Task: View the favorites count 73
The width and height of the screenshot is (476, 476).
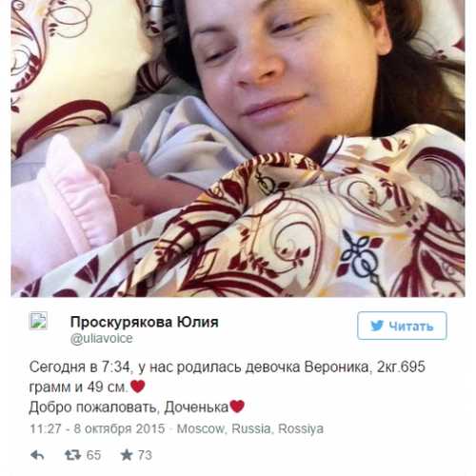Action: (x=145, y=455)
